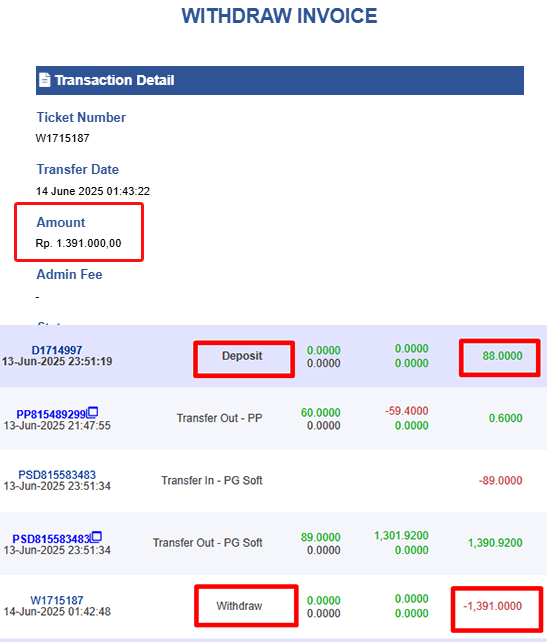Viewport: 547px width, 642px height.
Task: Click the Ticket Number label
Action: click(x=81, y=117)
